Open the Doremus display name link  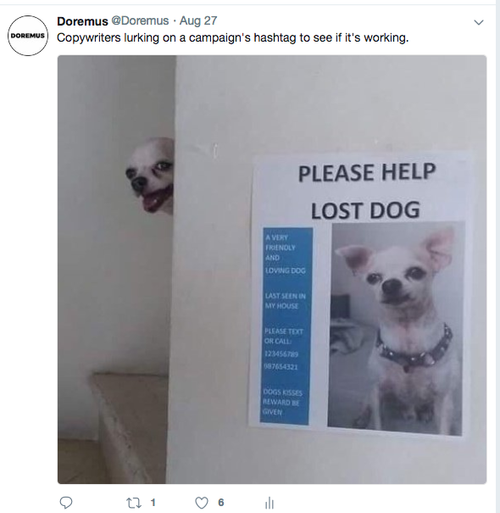pyautogui.click(x=82, y=21)
